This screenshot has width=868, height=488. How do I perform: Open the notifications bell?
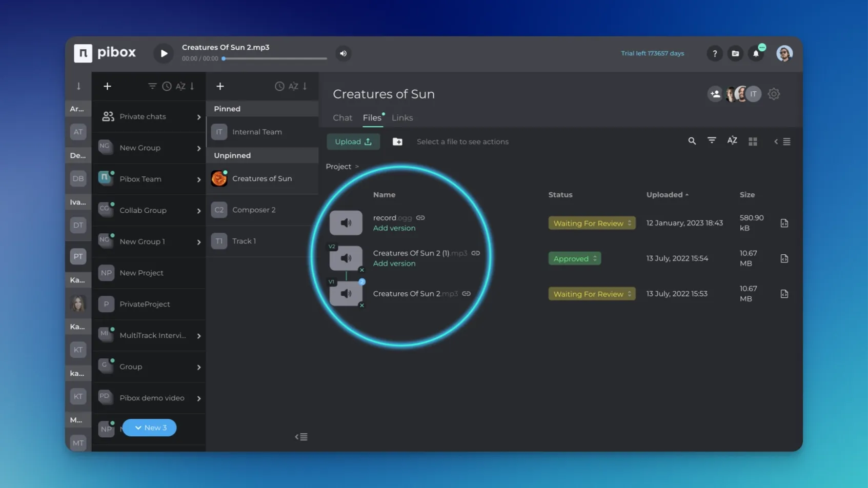coord(756,53)
